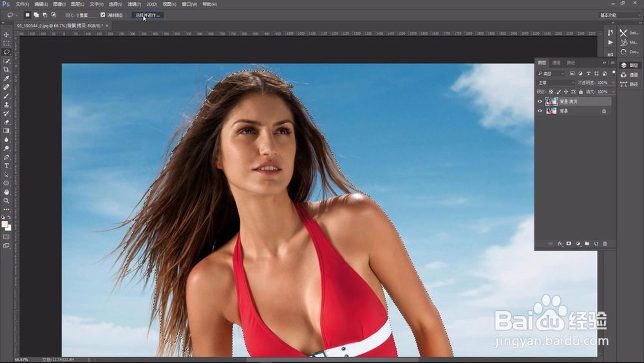The image size is (644, 363).
Task: Click the delete layer trash icon
Action: point(605,244)
